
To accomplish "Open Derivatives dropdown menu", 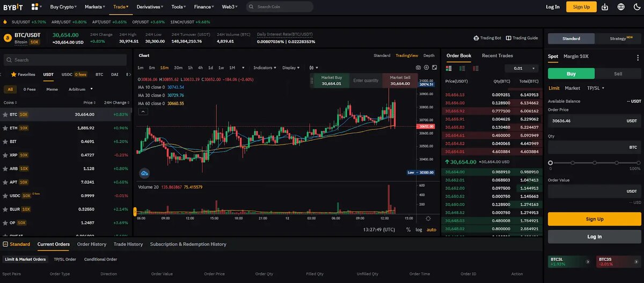I will point(150,7).
